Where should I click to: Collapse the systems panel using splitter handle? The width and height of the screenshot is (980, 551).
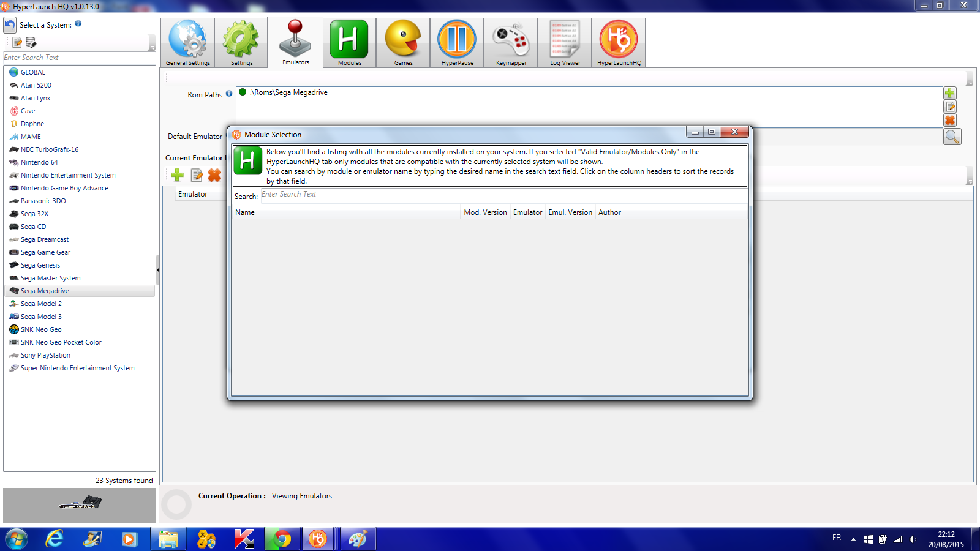coord(157,270)
